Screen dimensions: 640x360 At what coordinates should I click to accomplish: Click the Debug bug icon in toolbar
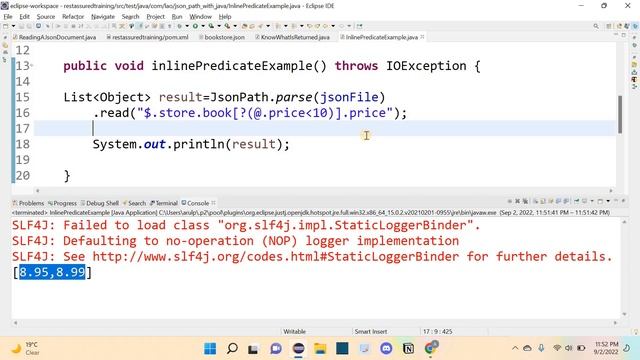pyautogui.click(x=180, y=26)
